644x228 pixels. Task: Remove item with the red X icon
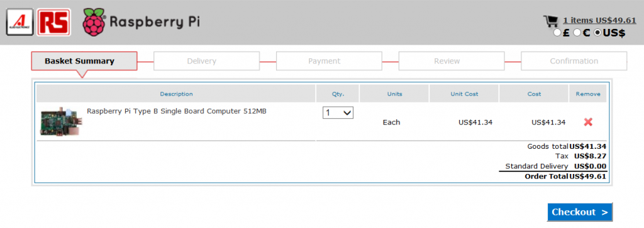click(x=588, y=122)
